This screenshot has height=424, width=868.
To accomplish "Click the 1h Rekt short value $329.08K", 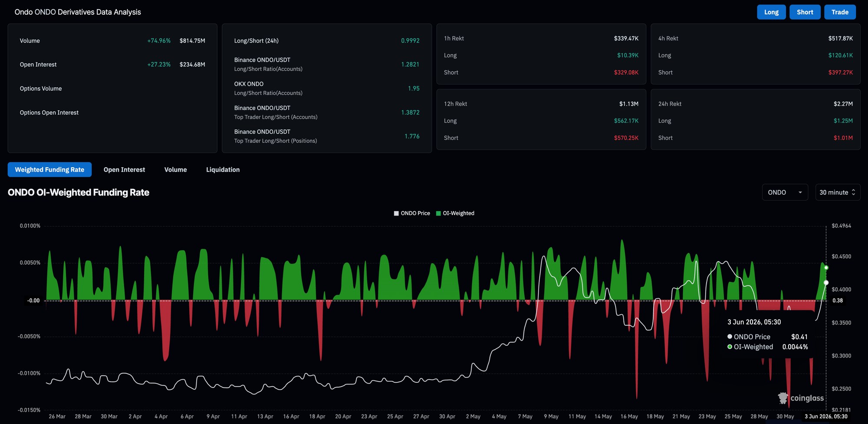I will (626, 73).
